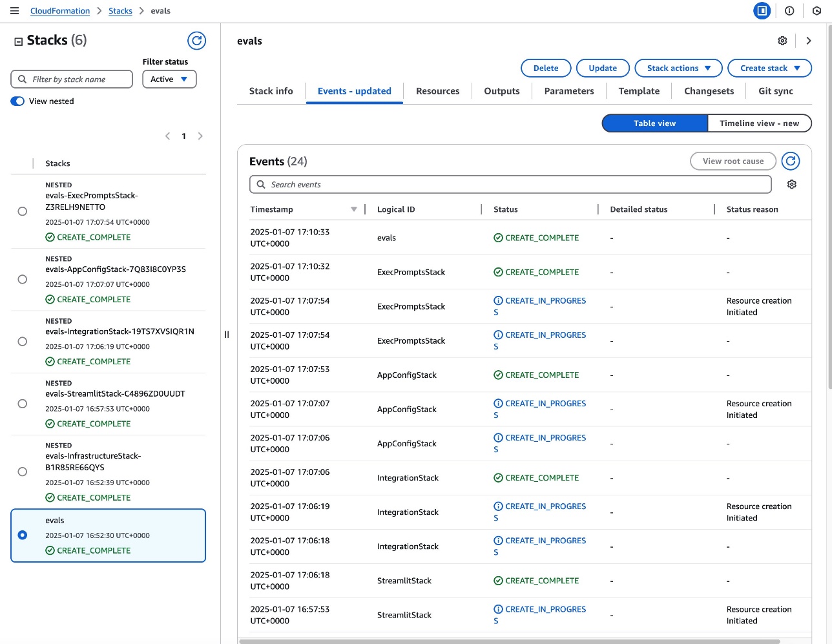
Task: Click the Search events field
Action: click(x=510, y=184)
